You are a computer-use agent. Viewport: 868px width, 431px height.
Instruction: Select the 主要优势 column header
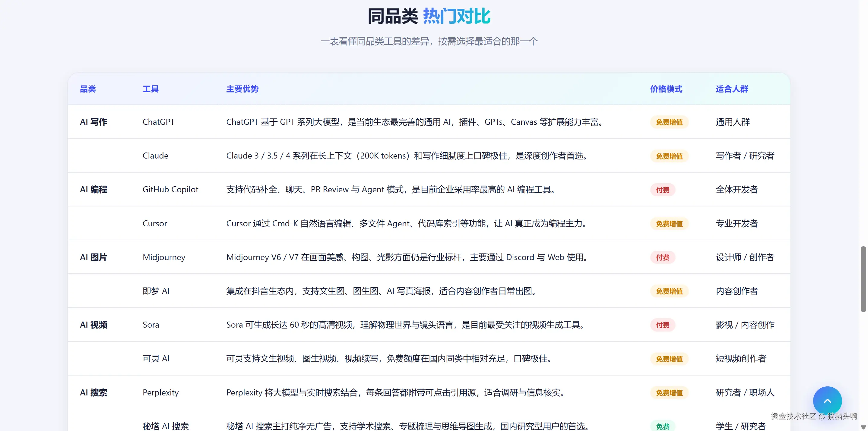[242, 89]
